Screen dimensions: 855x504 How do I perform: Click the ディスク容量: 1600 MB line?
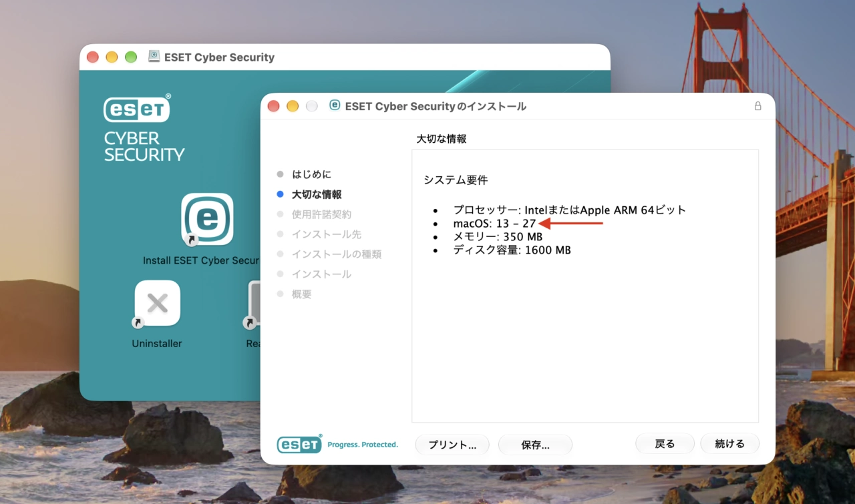[x=512, y=250]
